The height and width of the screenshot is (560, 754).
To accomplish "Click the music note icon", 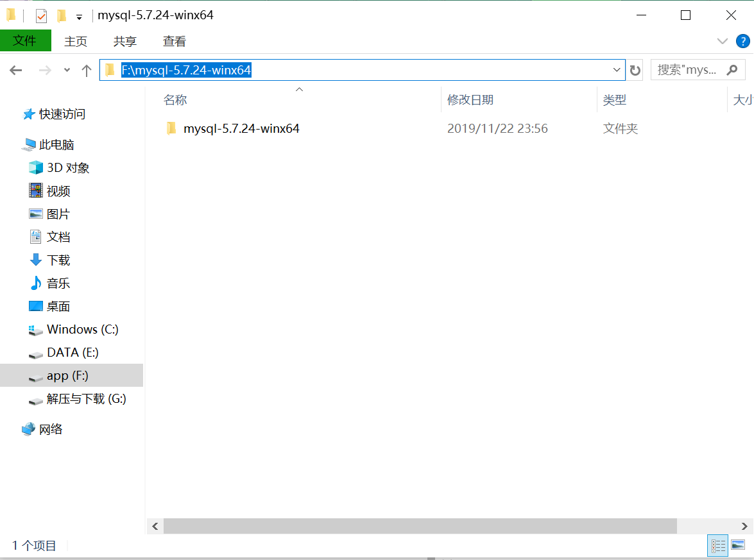I will [36, 283].
